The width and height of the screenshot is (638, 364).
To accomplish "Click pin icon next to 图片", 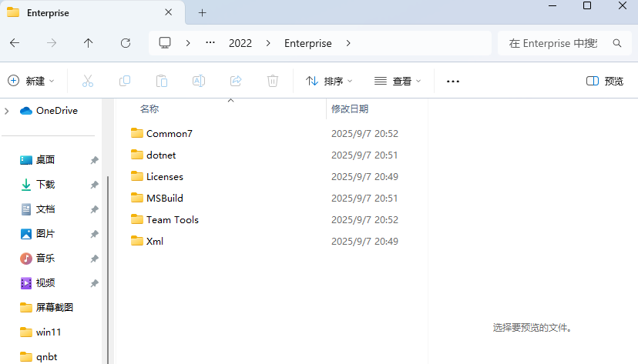I will click(x=95, y=234).
